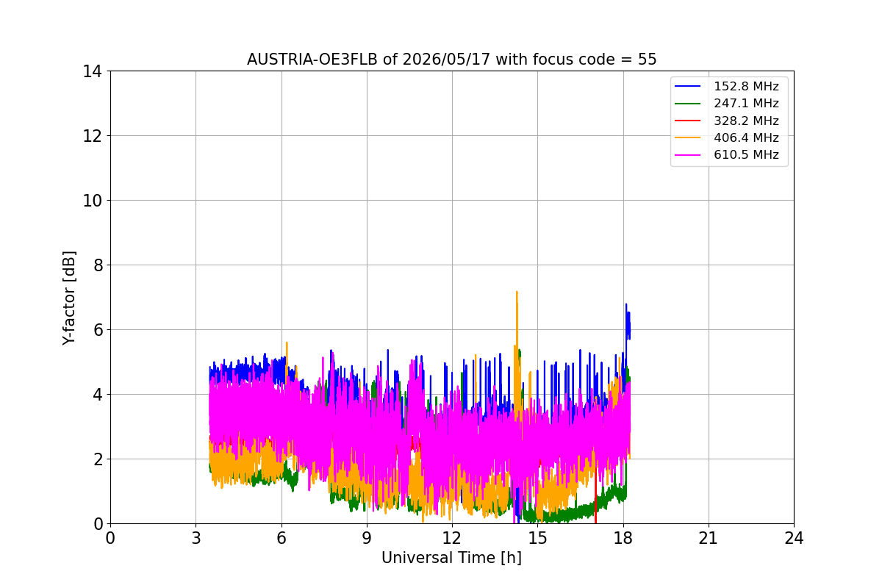This screenshot has width=882, height=588.
Task: Select the 152.8 MHz legend label
Action: point(746,87)
